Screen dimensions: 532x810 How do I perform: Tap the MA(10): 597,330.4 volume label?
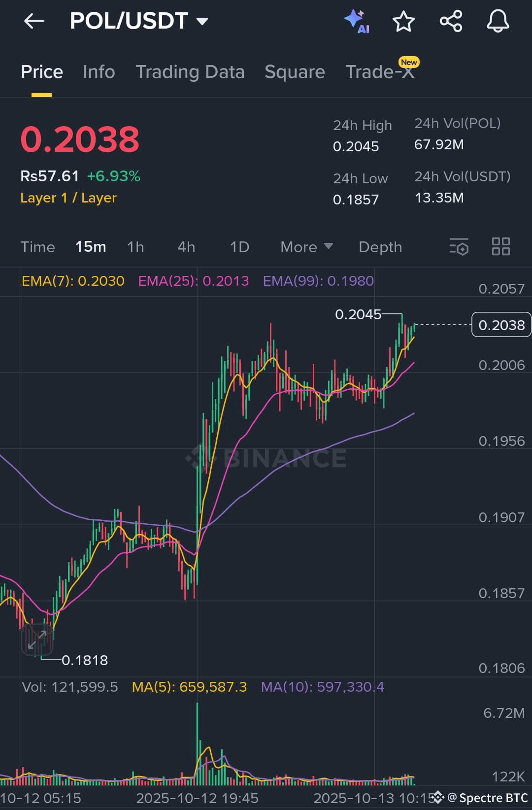click(322, 687)
